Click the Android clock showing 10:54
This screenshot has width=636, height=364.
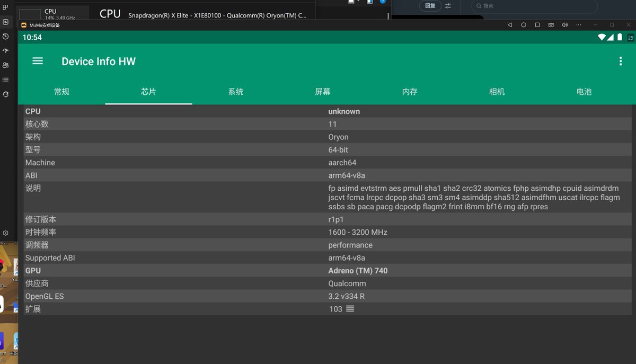[x=32, y=38]
